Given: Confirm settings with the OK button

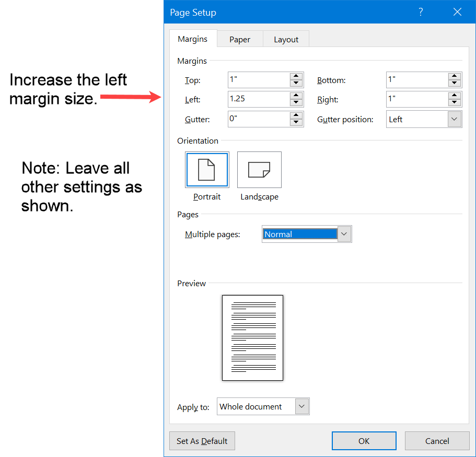Looking at the screenshot, I should click(364, 441).
